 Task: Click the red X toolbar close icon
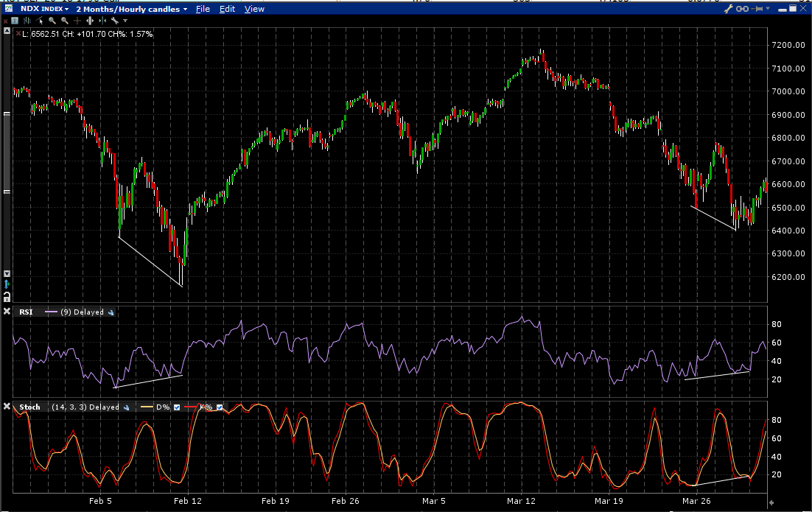click(6, 21)
